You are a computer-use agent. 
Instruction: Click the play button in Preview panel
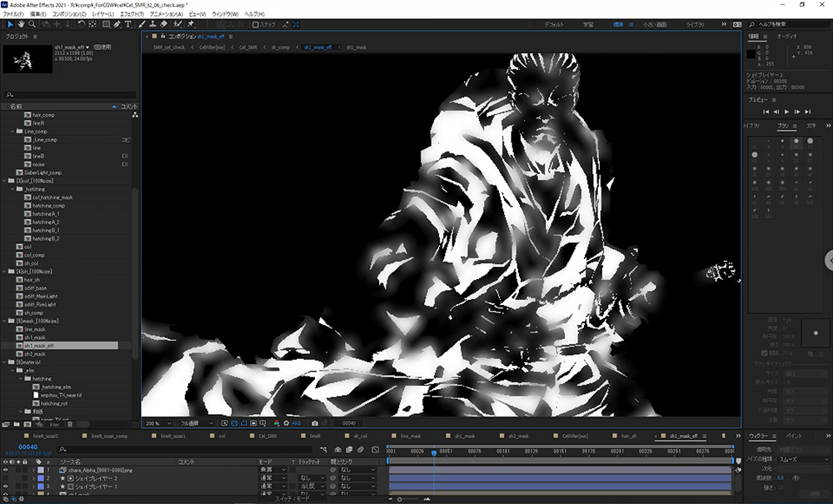(787, 112)
